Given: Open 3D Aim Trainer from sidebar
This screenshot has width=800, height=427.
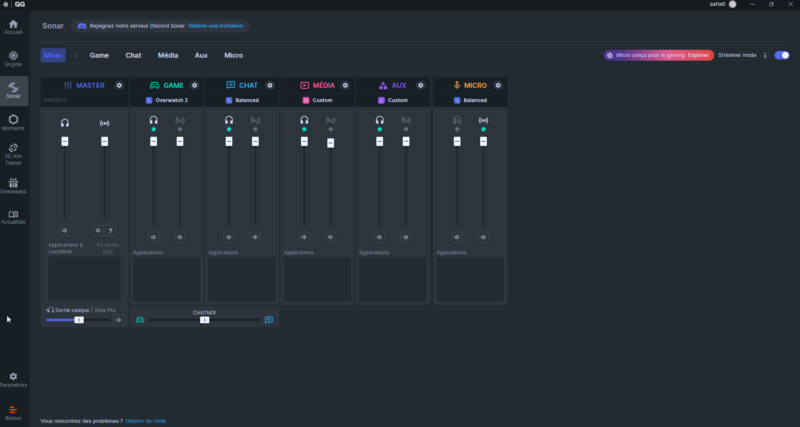Looking at the screenshot, I should pyautogui.click(x=13, y=153).
